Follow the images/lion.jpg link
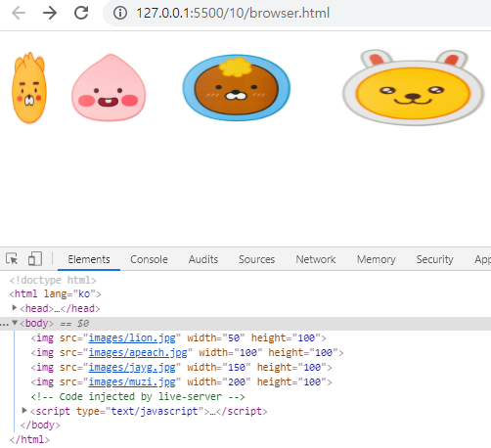The height and width of the screenshot is (448, 491). click(x=132, y=338)
